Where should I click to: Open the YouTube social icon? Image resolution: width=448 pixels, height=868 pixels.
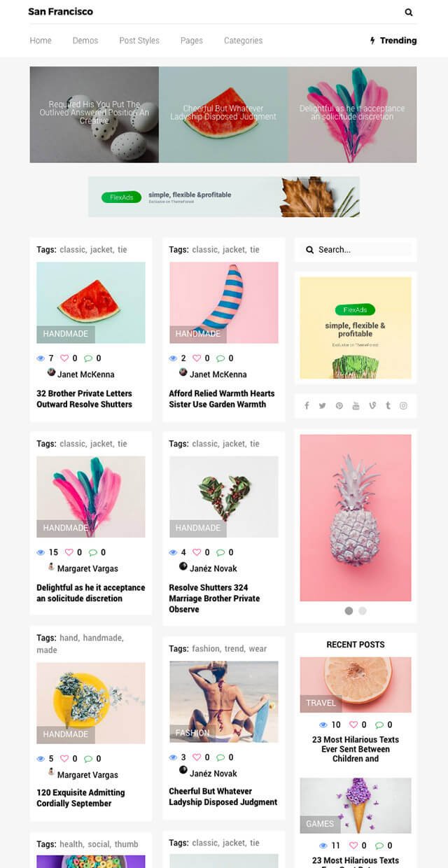[x=356, y=406]
